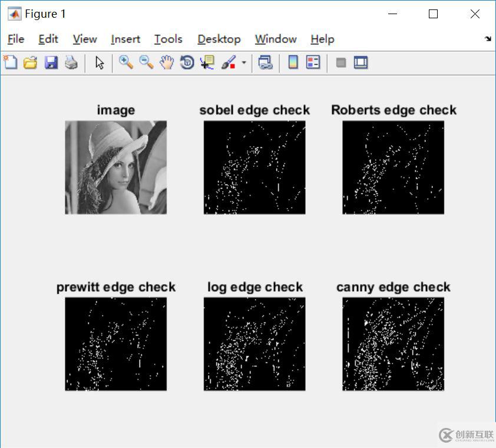
Task: Open the View menu
Action: pyautogui.click(x=85, y=39)
